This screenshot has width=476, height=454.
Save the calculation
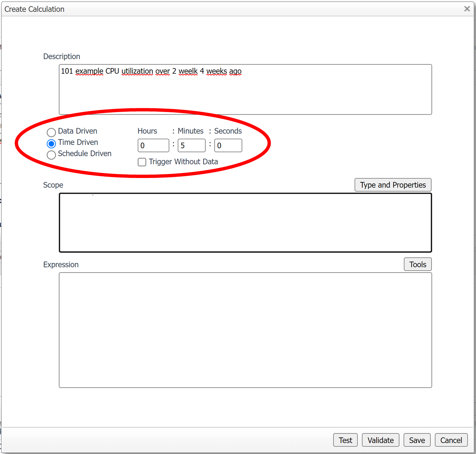(417, 440)
